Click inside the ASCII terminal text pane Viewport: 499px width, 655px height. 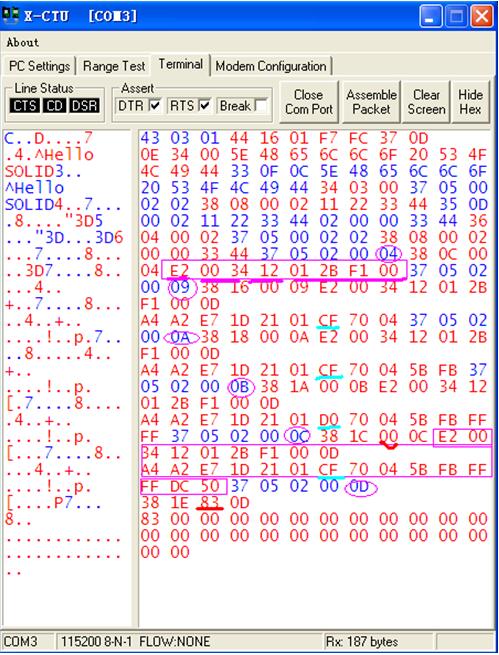(x=67, y=378)
